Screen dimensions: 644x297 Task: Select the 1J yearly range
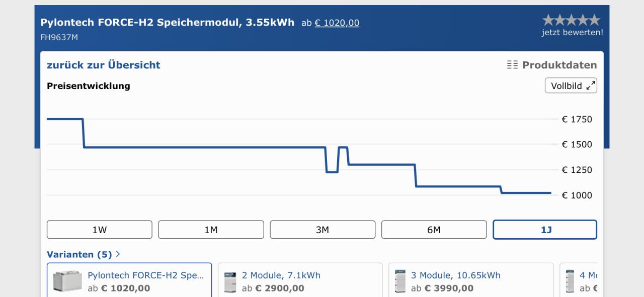(x=545, y=230)
